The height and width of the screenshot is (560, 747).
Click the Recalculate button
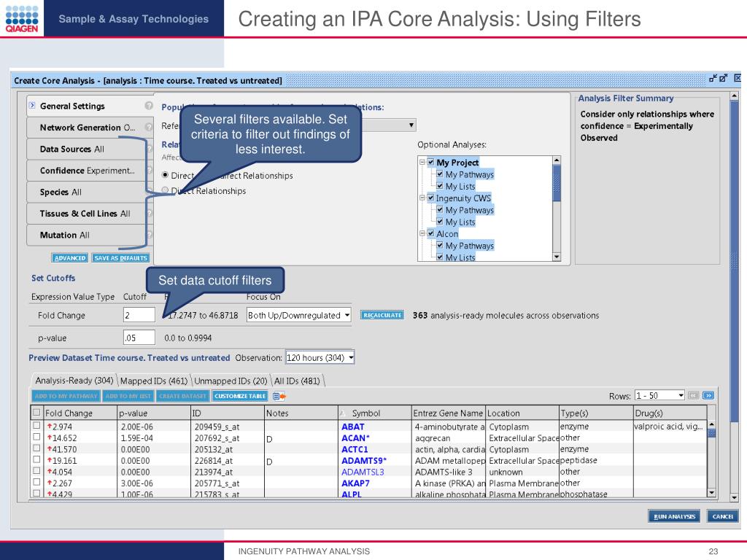tap(382, 316)
